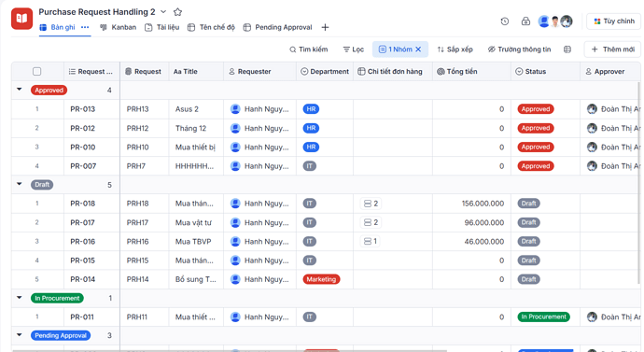Open the lock permissions icon
This screenshot has width=644, height=352.
pos(525,21)
